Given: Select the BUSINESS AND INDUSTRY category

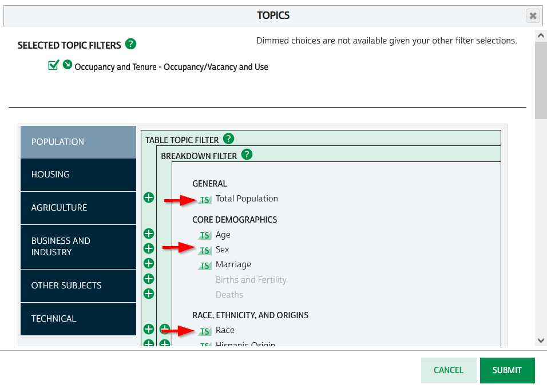Looking at the screenshot, I should 78,247.
